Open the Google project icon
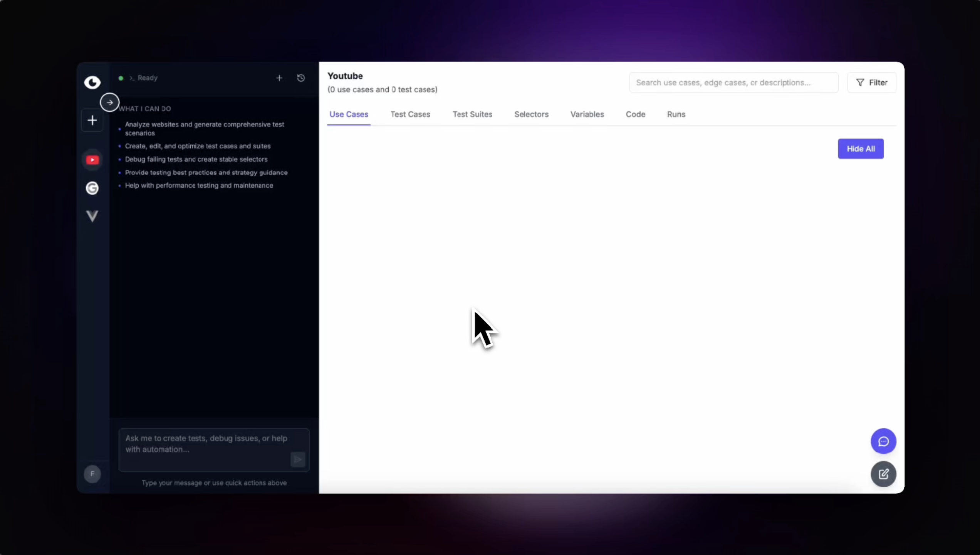 pyautogui.click(x=92, y=188)
